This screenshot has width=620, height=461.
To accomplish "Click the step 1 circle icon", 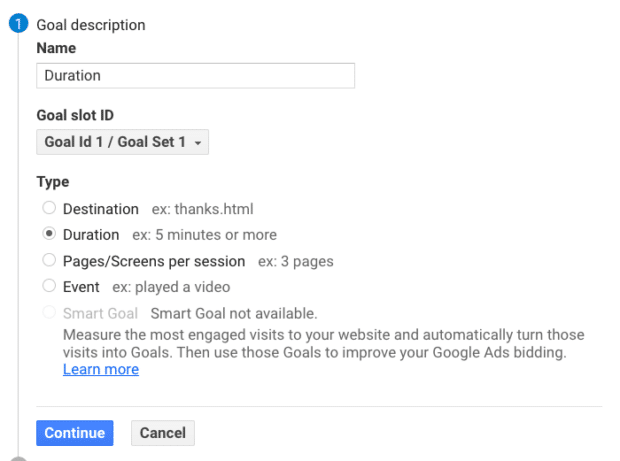I will [x=17, y=25].
